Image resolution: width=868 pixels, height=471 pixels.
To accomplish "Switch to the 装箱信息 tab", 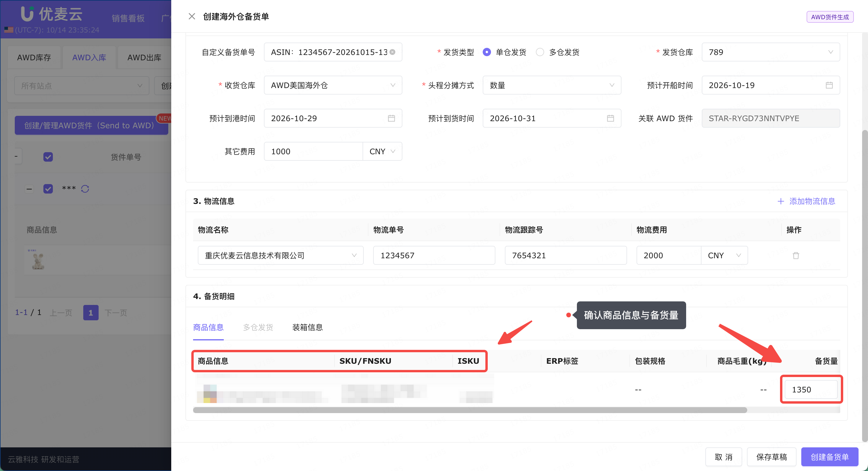I will pos(307,327).
